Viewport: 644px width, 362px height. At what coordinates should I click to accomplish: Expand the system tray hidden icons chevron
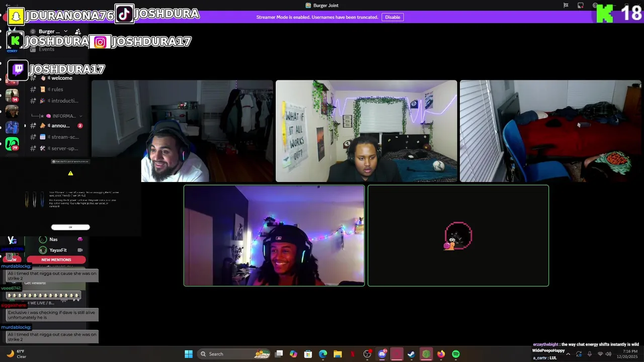[568, 354]
